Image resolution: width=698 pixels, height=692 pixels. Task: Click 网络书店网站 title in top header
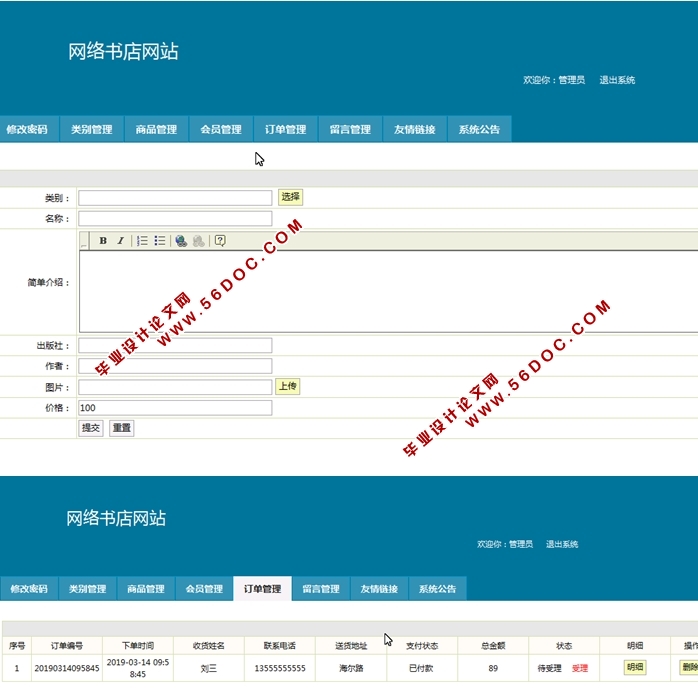tap(123, 52)
